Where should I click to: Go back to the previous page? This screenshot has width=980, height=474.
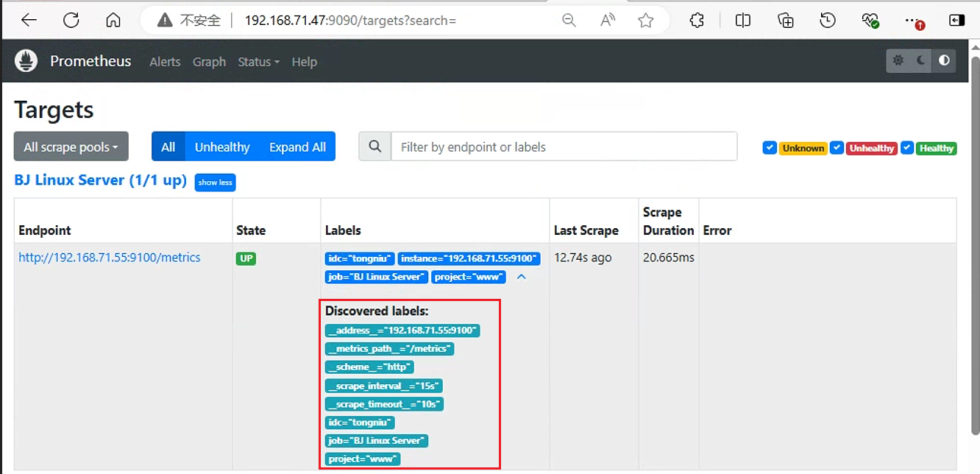[x=29, y=21]
